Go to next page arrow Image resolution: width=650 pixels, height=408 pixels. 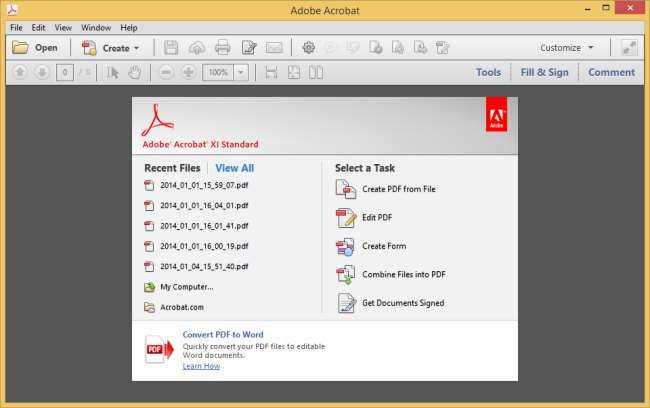42,73
